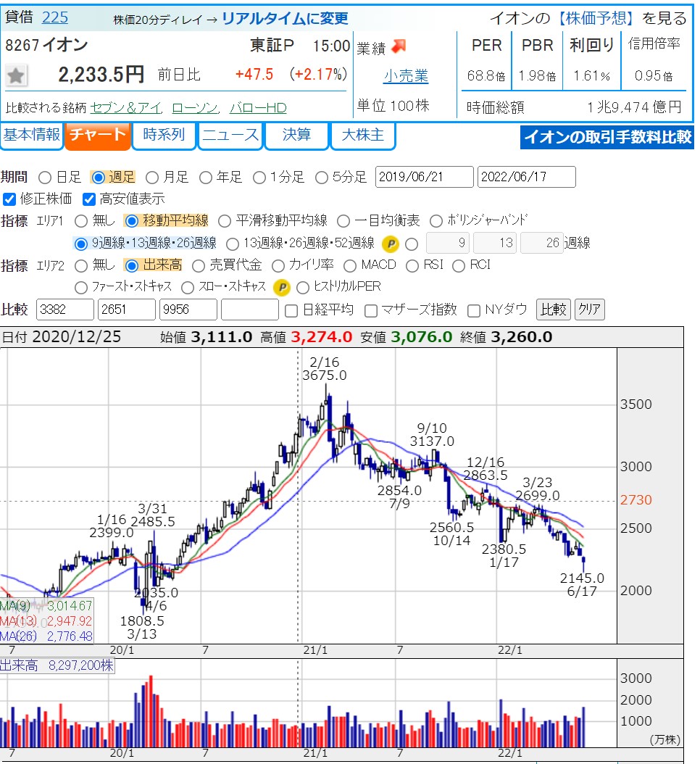Open the 決算 tab
This screenshot has width=700, height=764.
[x=296, y=136]
